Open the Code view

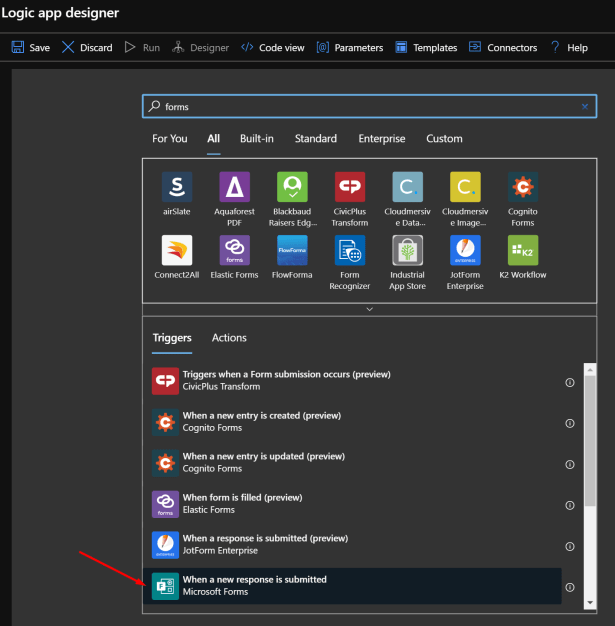(273, 48)
